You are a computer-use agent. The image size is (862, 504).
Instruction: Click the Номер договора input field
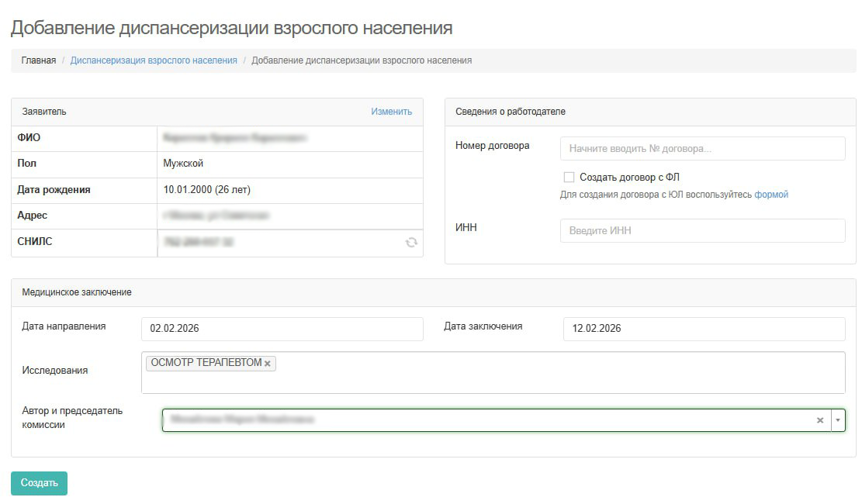coord(702,148)
